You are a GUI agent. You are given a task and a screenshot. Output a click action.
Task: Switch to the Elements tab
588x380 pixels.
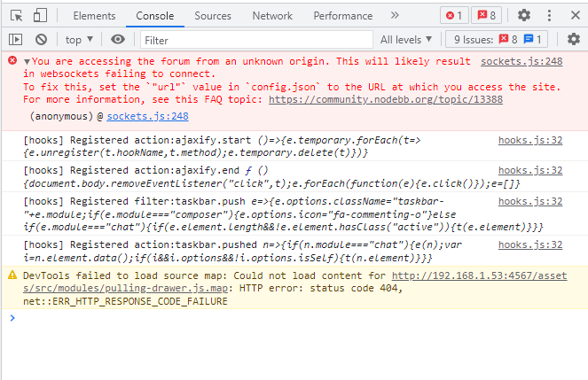coord(94,15)
